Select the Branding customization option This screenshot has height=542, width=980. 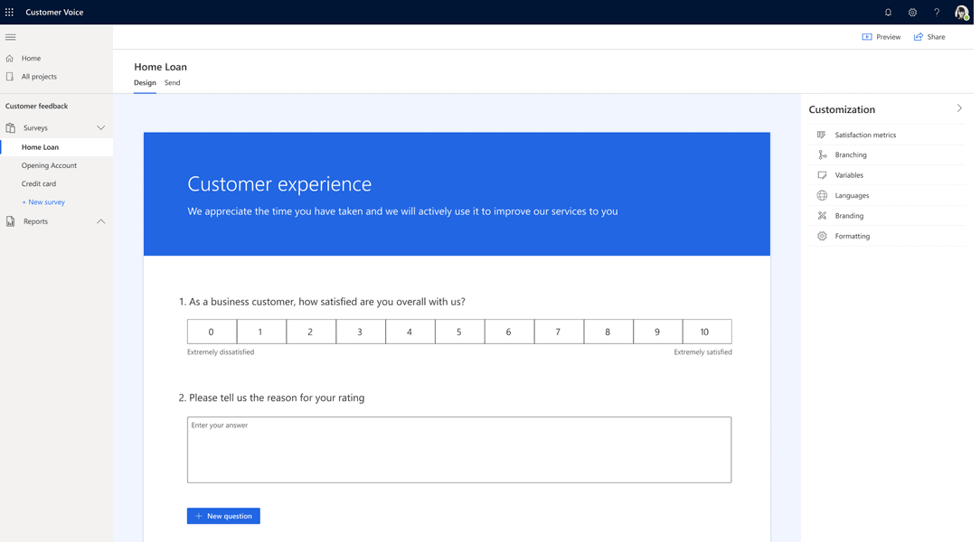point(847,215)
